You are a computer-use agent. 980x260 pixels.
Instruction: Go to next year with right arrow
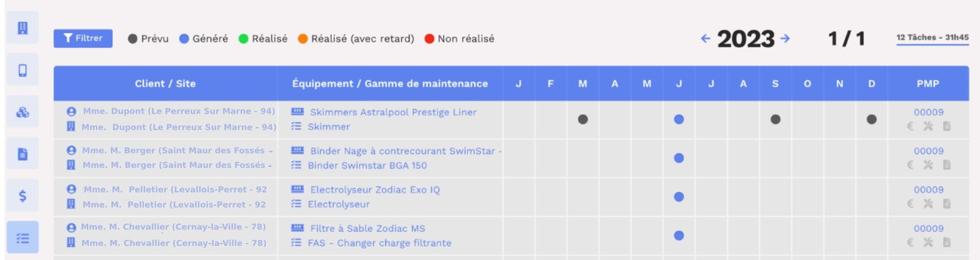[785, 39]
